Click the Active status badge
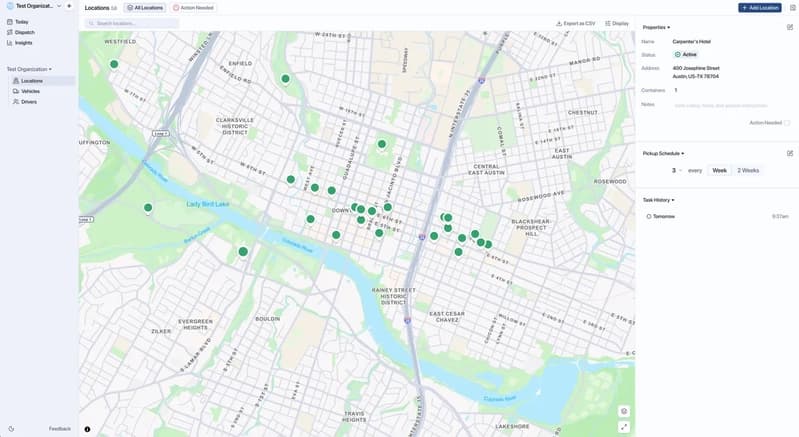Image resolution: width=799 pixels, height=437 pixels. [685, 54]
